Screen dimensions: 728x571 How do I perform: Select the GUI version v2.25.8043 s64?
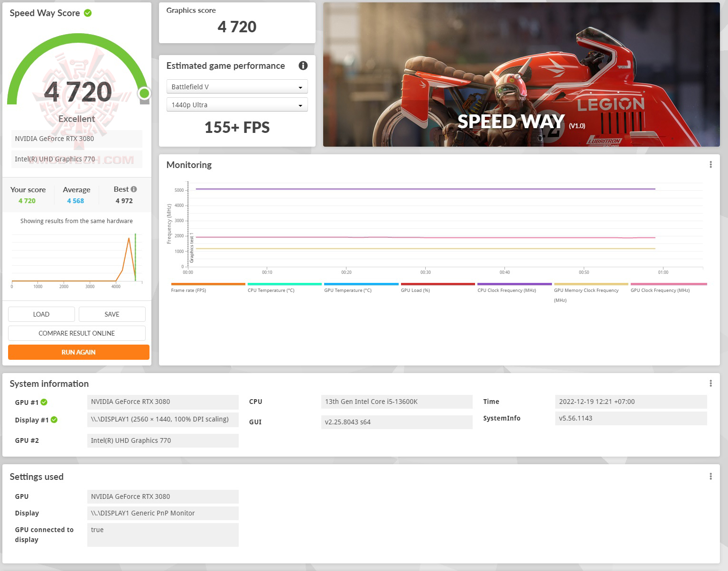pos(397,422)
